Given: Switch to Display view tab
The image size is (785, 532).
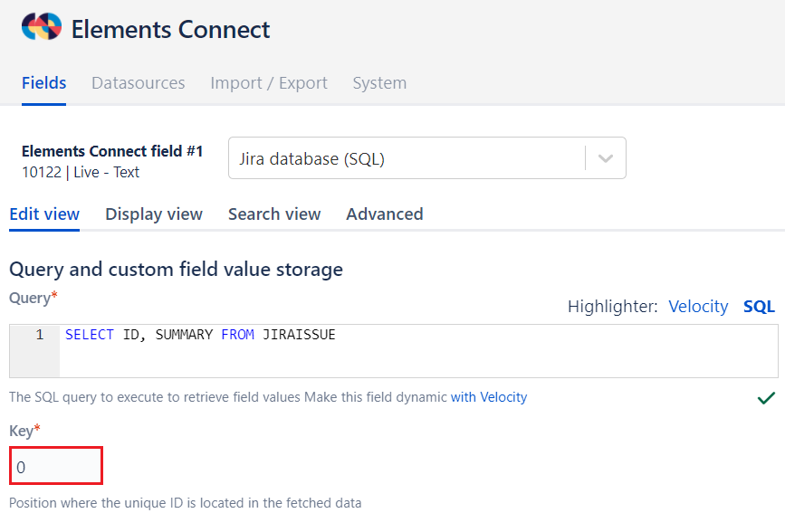Looking at the screenshot, I should [154, 214].
